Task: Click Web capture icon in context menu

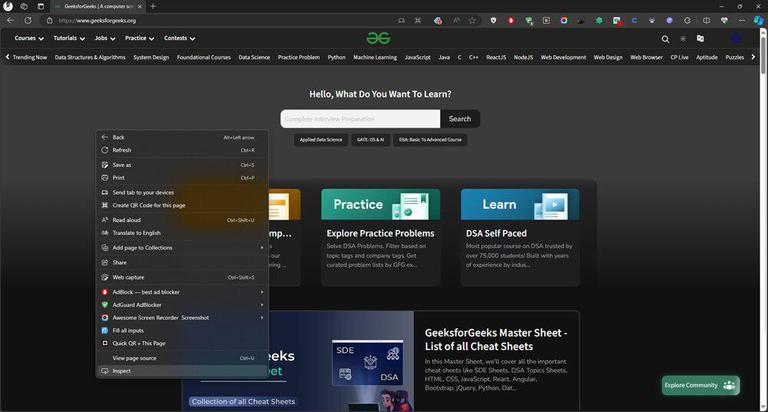Action: tap(105, 277)
